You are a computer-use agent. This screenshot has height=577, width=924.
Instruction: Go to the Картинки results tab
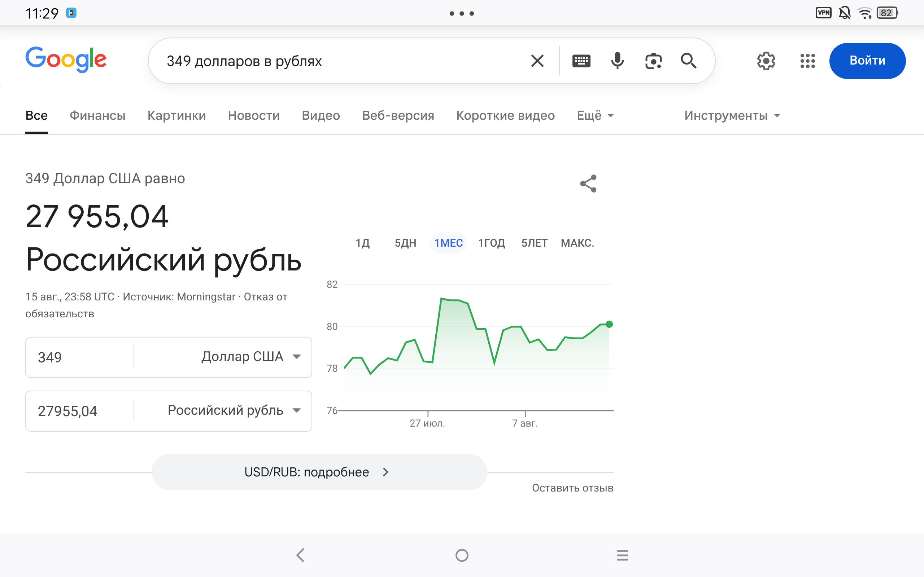click(176, 115)
